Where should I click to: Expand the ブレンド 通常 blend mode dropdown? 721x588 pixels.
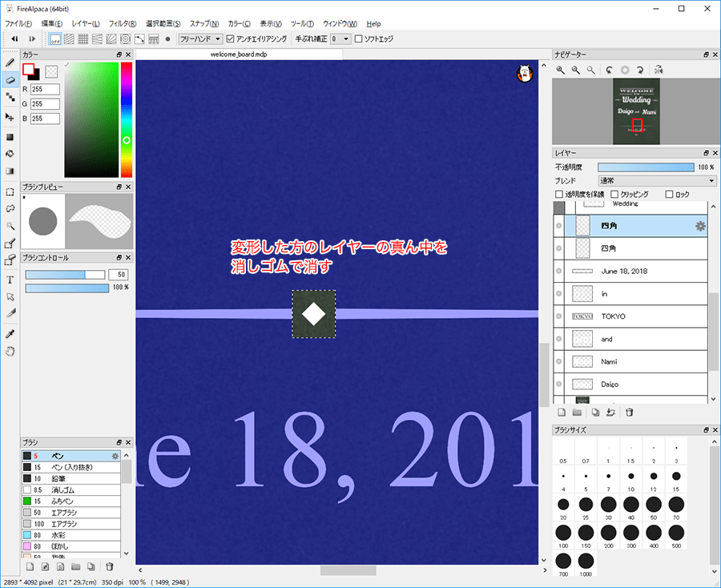(657, 181)
